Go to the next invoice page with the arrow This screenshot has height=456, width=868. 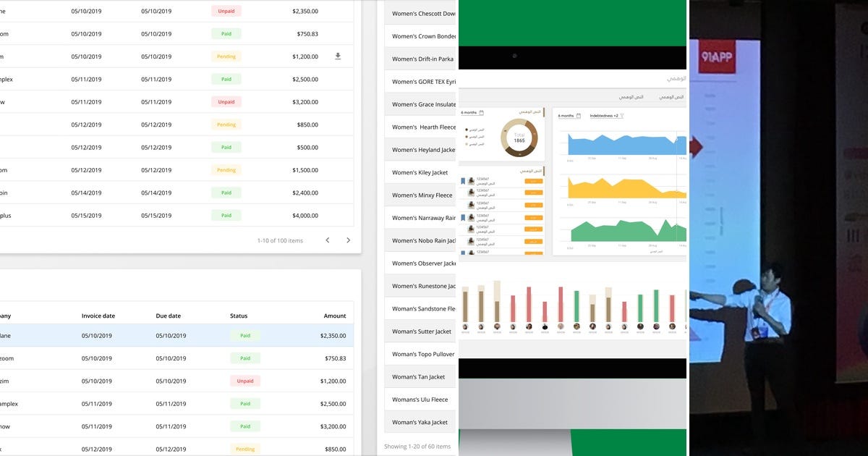pyautogui.click(x=348, y=240)
